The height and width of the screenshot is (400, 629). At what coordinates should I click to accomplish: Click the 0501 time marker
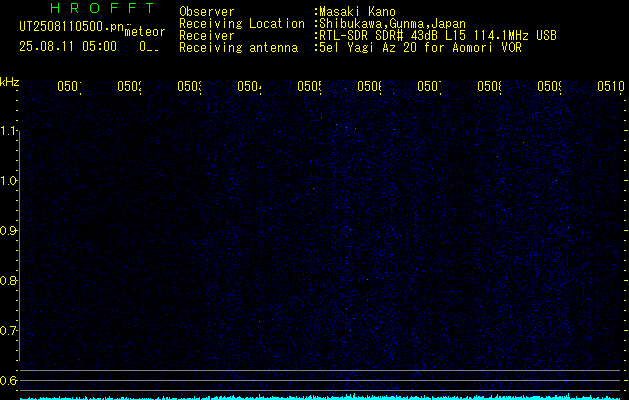[x=69, y=86]
